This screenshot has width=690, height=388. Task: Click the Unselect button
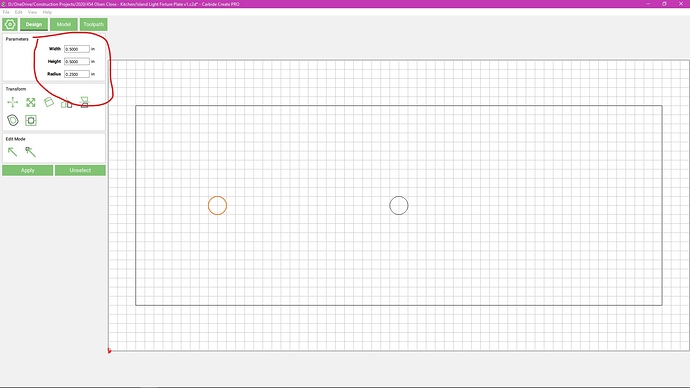click(80, 170)
